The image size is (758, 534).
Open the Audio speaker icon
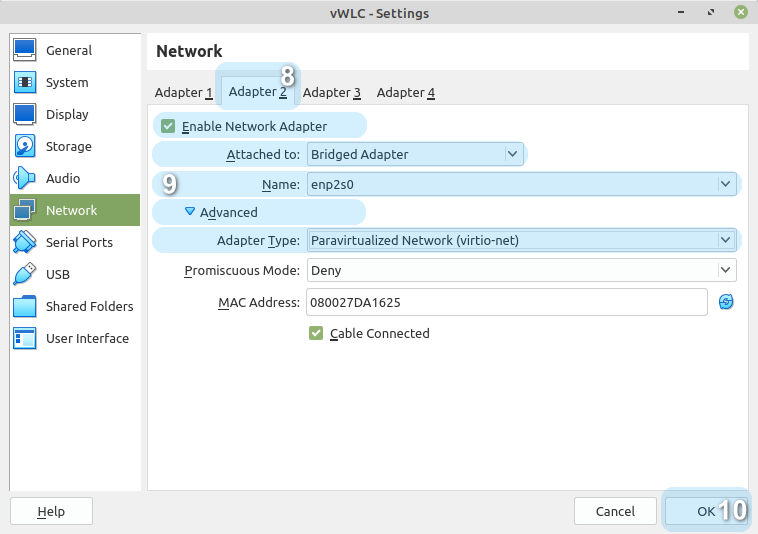coord(25,178)
